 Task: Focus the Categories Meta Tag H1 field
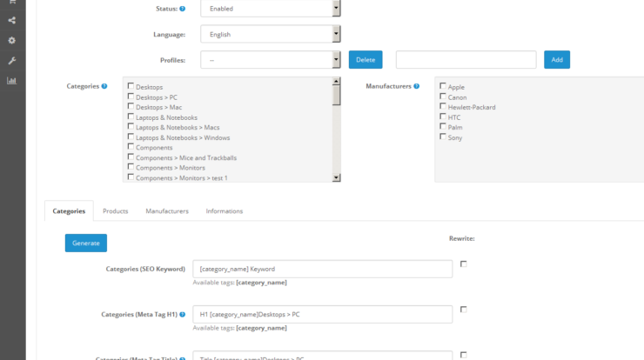pyautogui.click(x=322, y=315)
